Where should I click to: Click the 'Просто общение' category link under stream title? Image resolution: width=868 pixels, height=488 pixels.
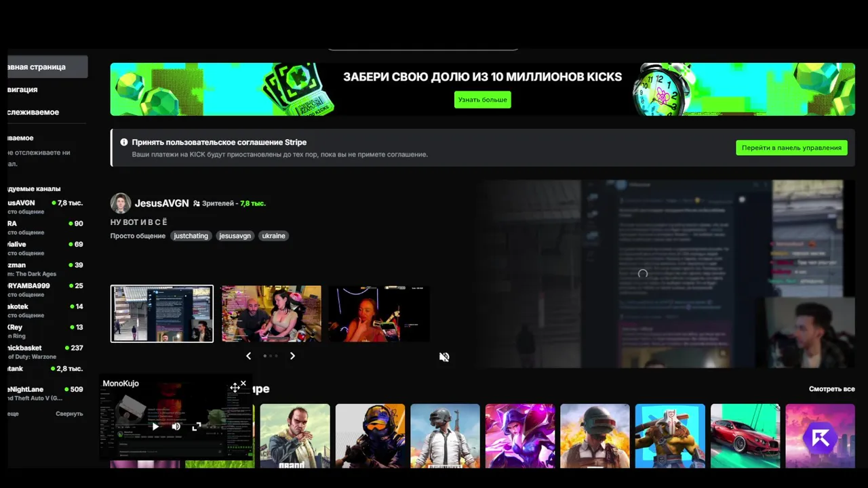pos(138,236)
